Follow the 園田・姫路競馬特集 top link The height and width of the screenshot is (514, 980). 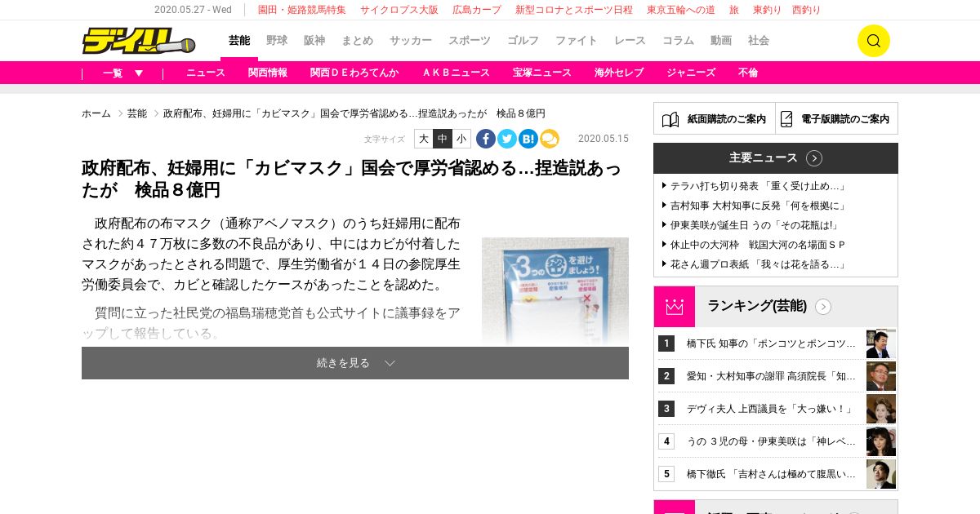click(302, 10)
